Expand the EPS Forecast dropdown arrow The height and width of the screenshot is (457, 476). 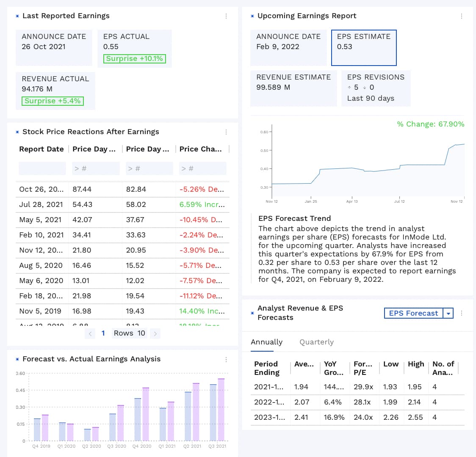pos(448,313)
